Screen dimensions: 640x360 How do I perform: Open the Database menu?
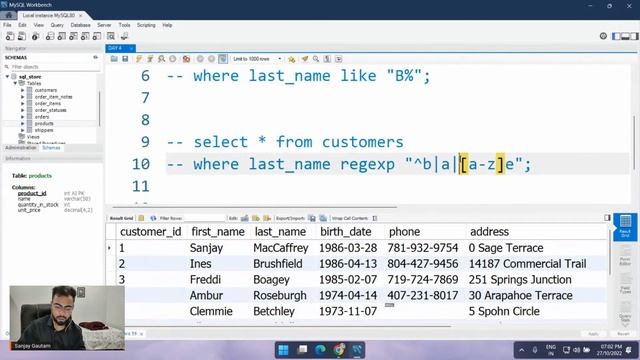pyautogui.click(x=80, y=25)
